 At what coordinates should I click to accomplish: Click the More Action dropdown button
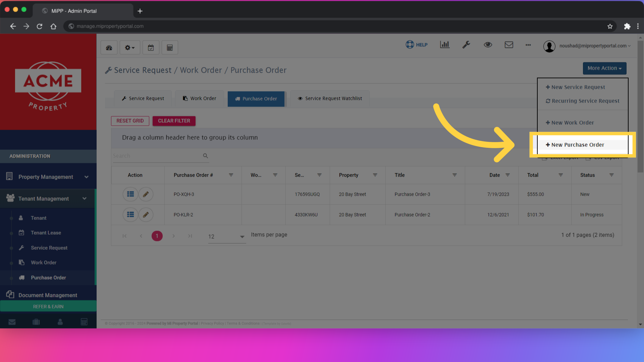point(604,68)
